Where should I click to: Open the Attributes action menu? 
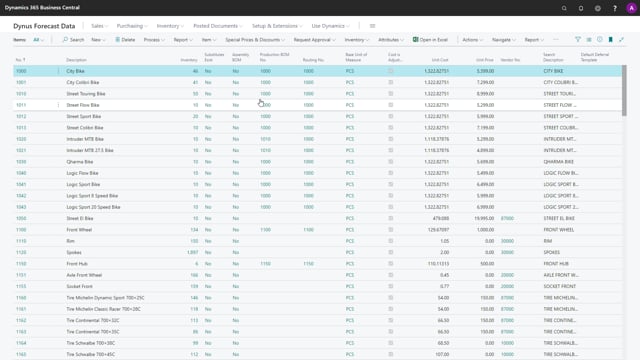tap(391, 40)
